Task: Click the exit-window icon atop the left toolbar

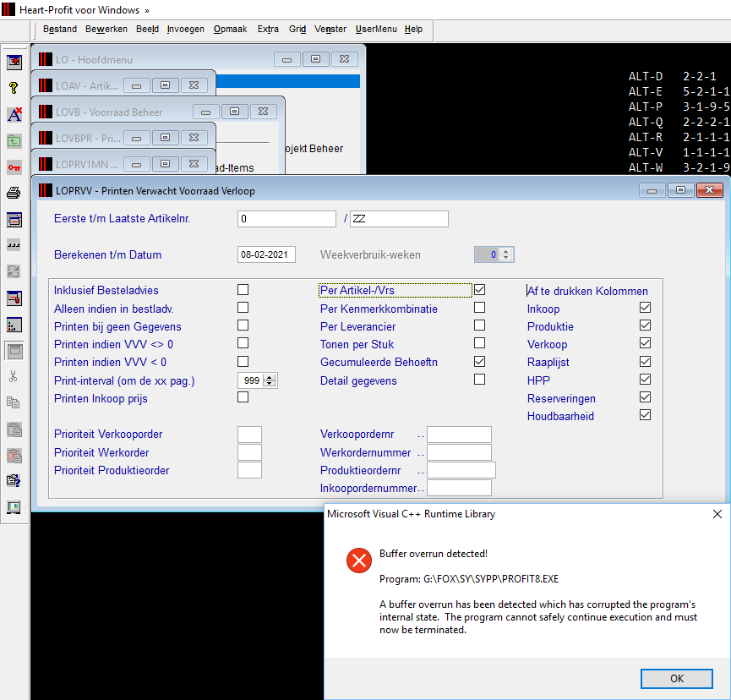Action: [x=14, y=62]
